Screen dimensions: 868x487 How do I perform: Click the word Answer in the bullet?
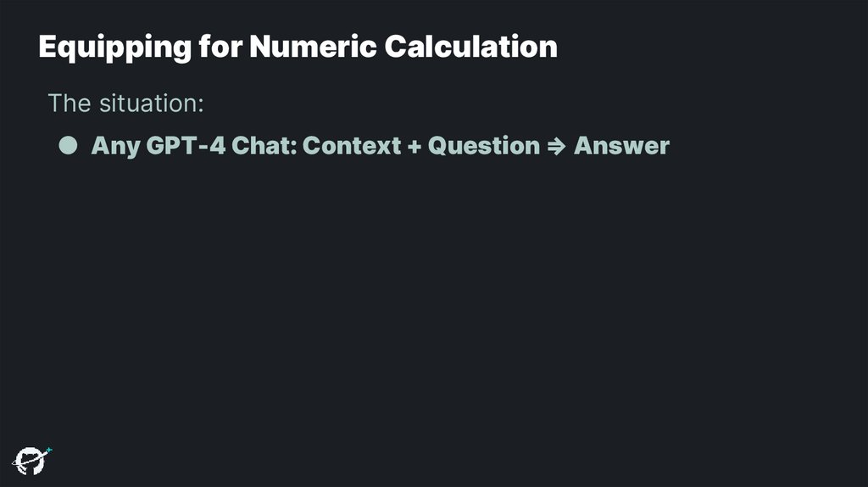(x=621, y=146)
